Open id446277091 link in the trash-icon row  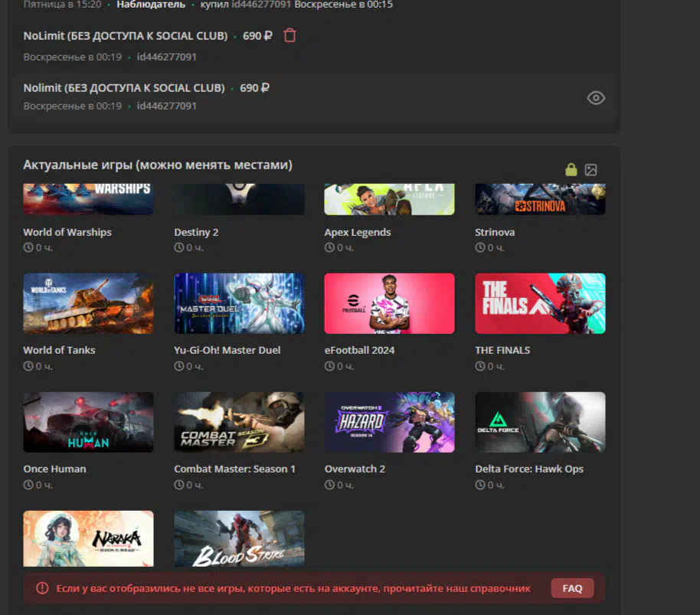(x=166, y=57)
